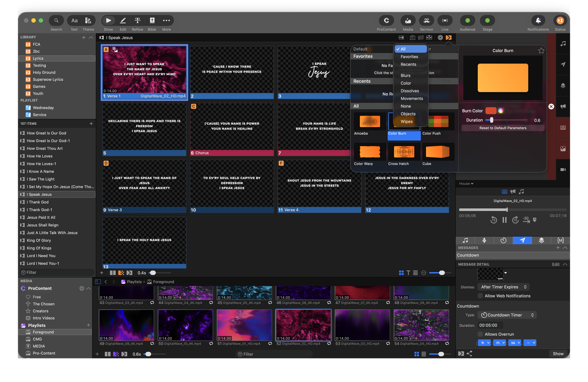588x382 pixels.
Task: Enable Allows Overrun checkbox
Action: point(480,334)
